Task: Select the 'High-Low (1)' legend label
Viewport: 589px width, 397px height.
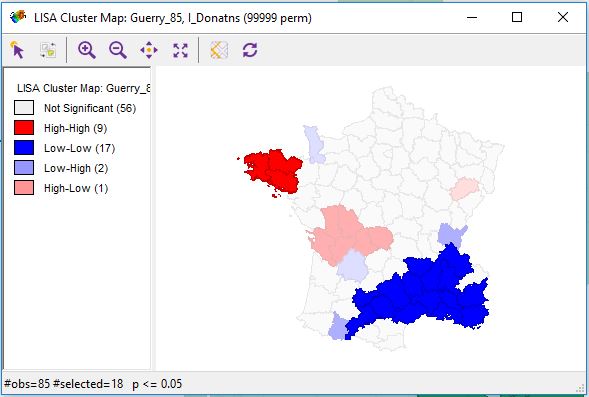Action: [x=76, y=188]
